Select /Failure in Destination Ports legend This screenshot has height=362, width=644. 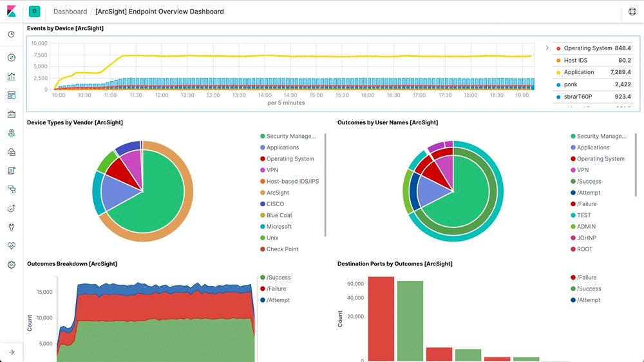click(583, 278)
